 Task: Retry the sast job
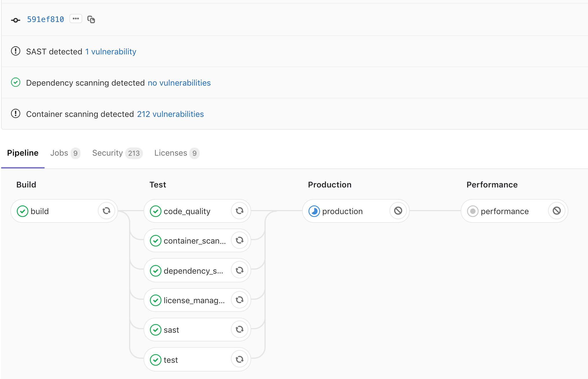(239, 329)
